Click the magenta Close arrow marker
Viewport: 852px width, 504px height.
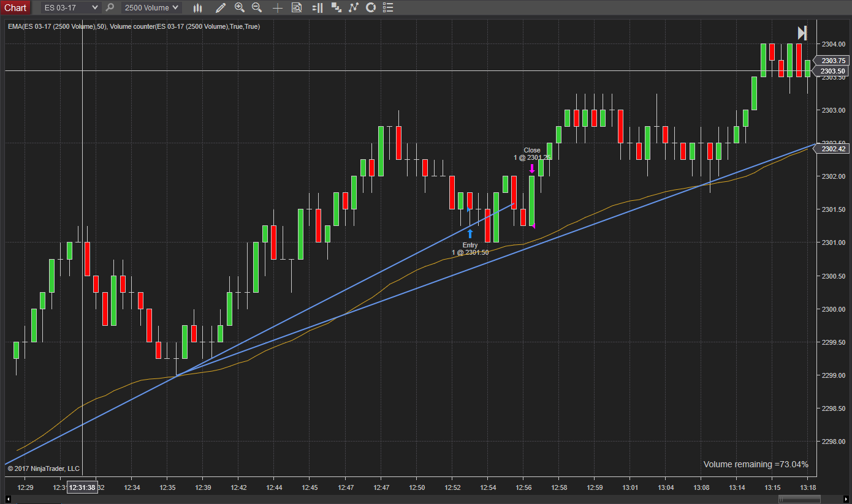(532, 168)
